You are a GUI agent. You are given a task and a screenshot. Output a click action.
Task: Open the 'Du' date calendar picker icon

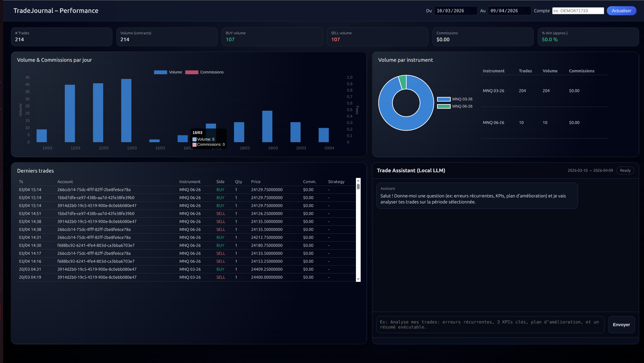tap(472, 11)
